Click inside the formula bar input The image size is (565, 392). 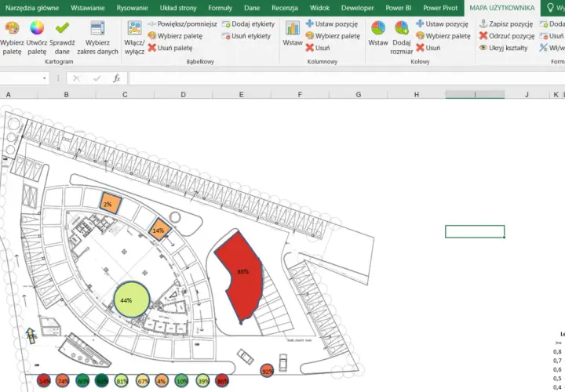pos(347,78)
